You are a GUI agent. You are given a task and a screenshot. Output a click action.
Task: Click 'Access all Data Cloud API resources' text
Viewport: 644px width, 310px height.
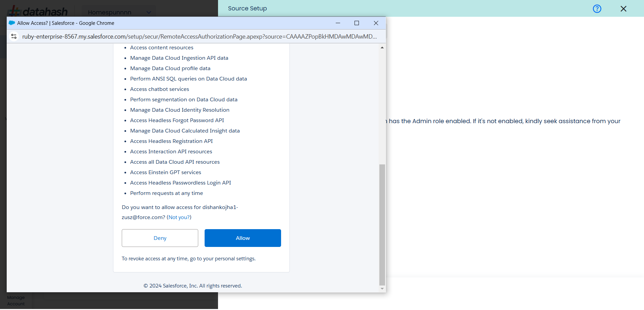[175, 162]
